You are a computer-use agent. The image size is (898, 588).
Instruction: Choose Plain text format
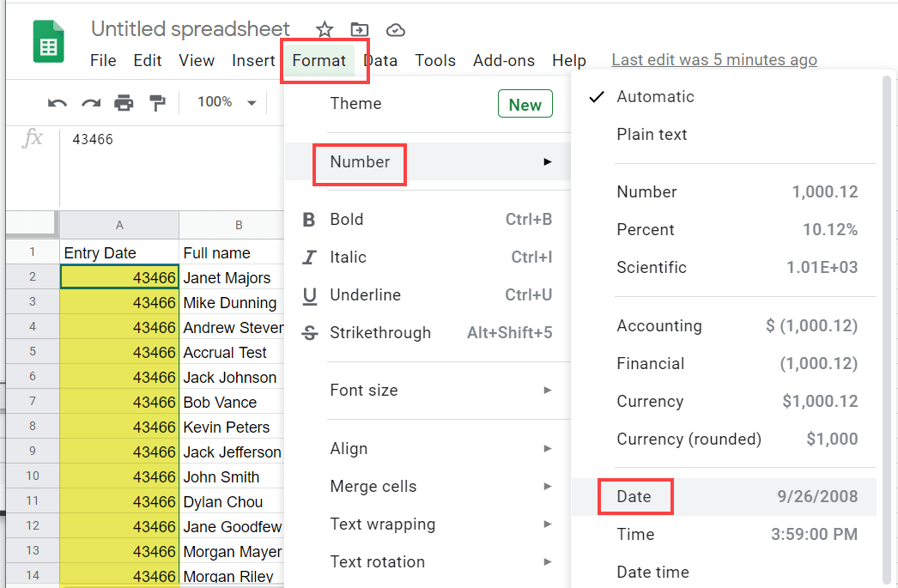tap(724, 135)
